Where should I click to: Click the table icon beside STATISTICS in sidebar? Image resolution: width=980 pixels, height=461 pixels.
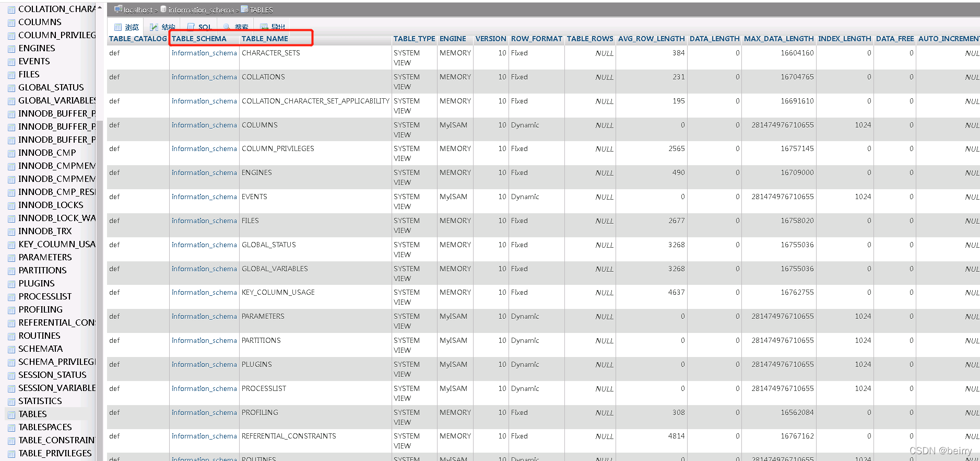(11, 401)
